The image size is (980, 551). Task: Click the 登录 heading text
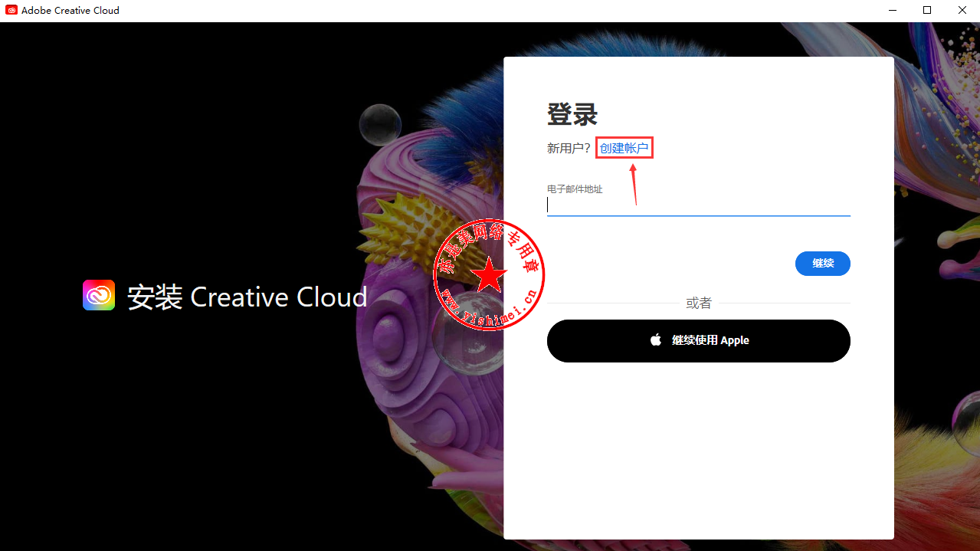click(x=572, y=114)
